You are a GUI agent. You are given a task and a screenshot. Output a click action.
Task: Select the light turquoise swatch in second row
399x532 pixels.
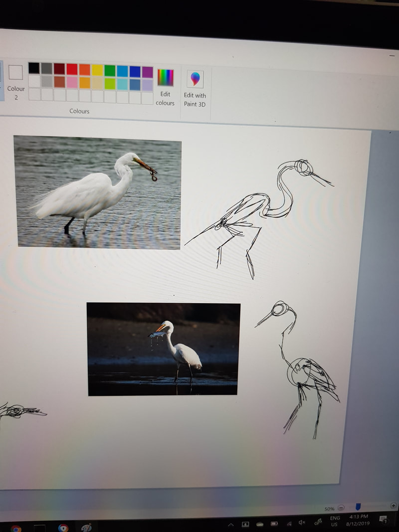coord(123,84)
